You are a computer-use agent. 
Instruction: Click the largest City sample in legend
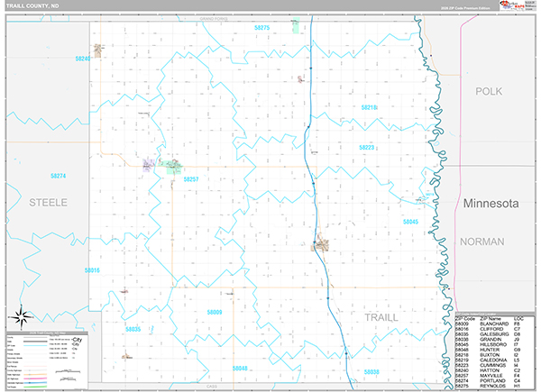click(x=77, y=340)
